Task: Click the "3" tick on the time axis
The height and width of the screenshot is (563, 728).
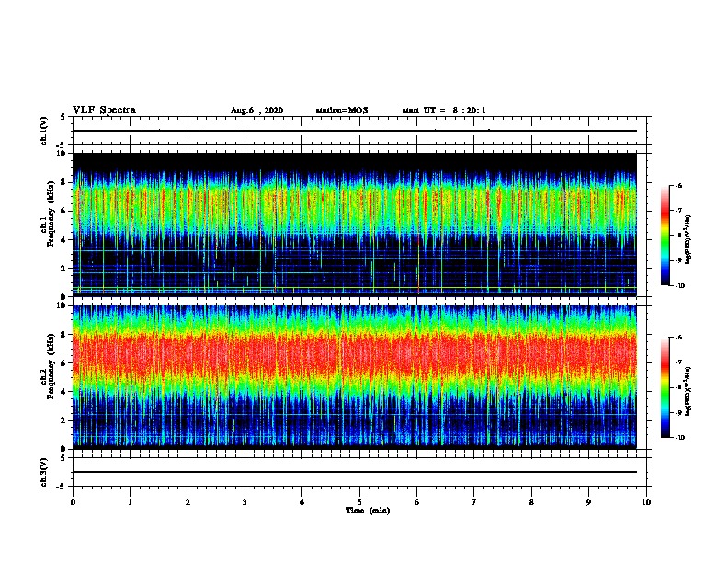Action: (245, 502)
